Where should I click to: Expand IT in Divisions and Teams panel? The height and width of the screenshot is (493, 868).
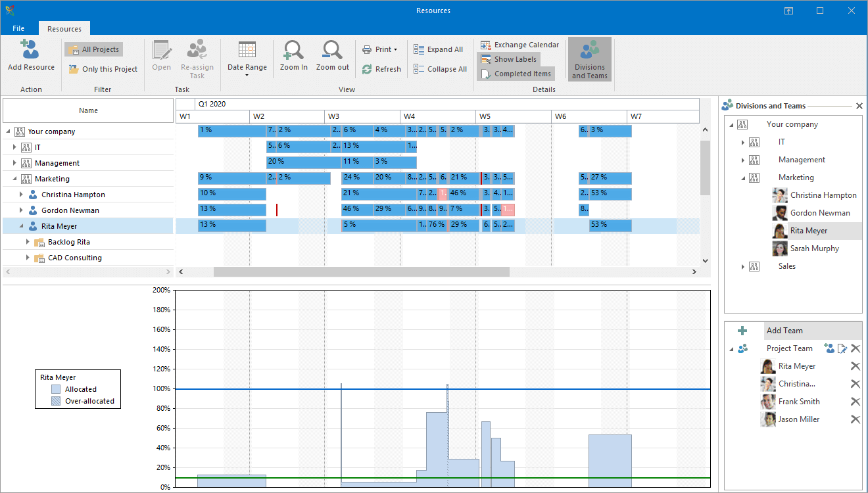click(x=743, y=142)
